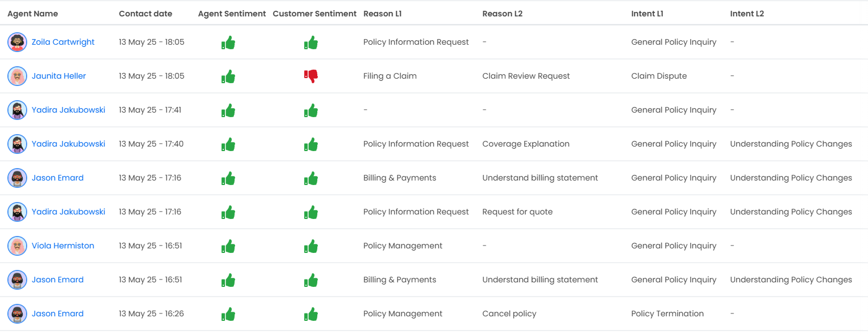The height and width of the screenshot is (335, 868).
Task: Click the Intent L2 column header
Action: coord(747,14)
